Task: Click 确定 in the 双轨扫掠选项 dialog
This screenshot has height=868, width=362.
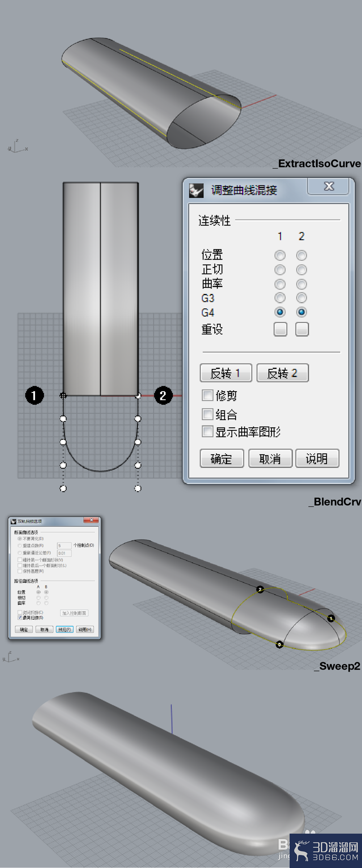Action: 24,630
